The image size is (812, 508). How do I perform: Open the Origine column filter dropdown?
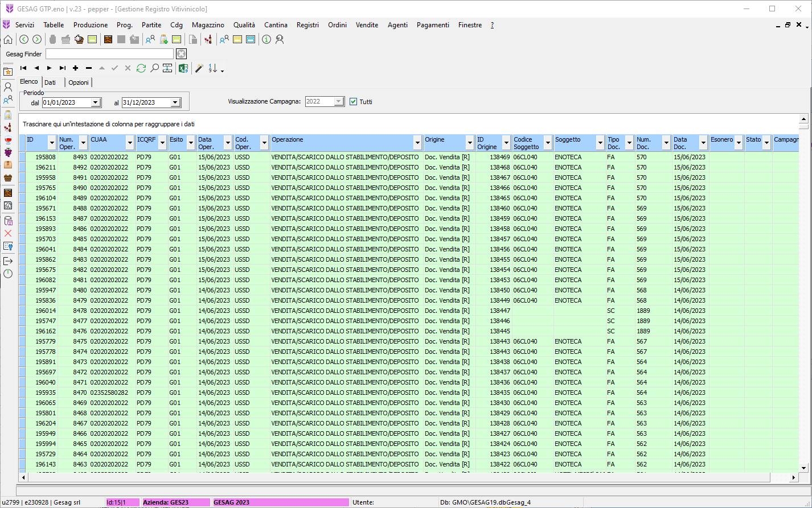[470, 143]
